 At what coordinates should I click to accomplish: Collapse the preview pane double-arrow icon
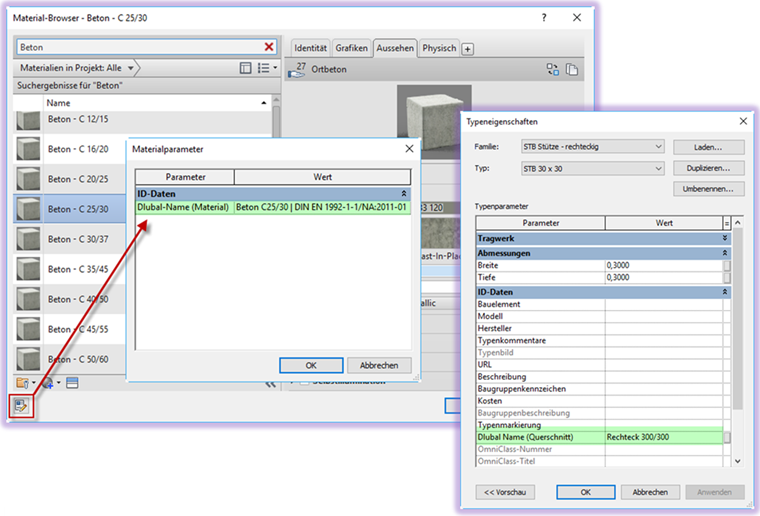pyautogui.click(x=270, y=384)
